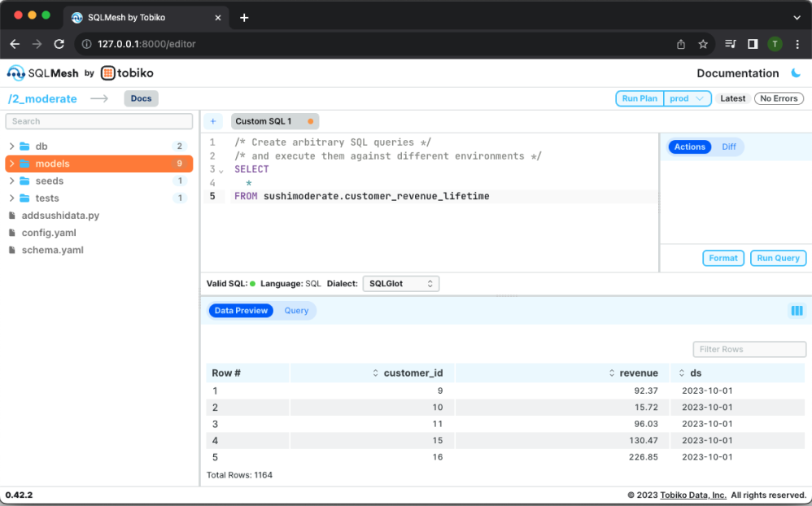
Task: Bookmark this page with the star icon
Action: 703,44
